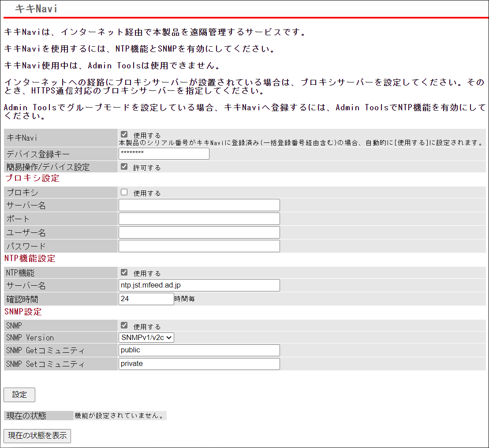Click the デバイス登録キー password field

point(164,153)
